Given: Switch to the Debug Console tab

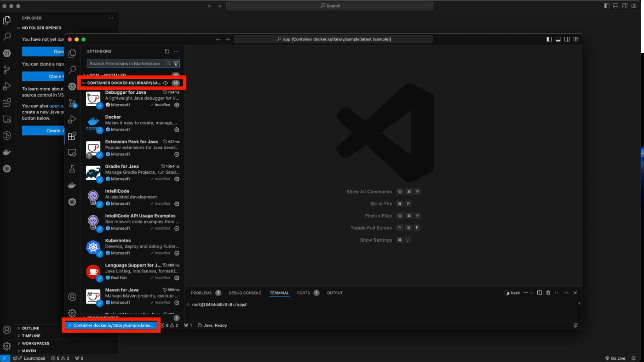Looking at the screenshot, I should tap(245, 293).
